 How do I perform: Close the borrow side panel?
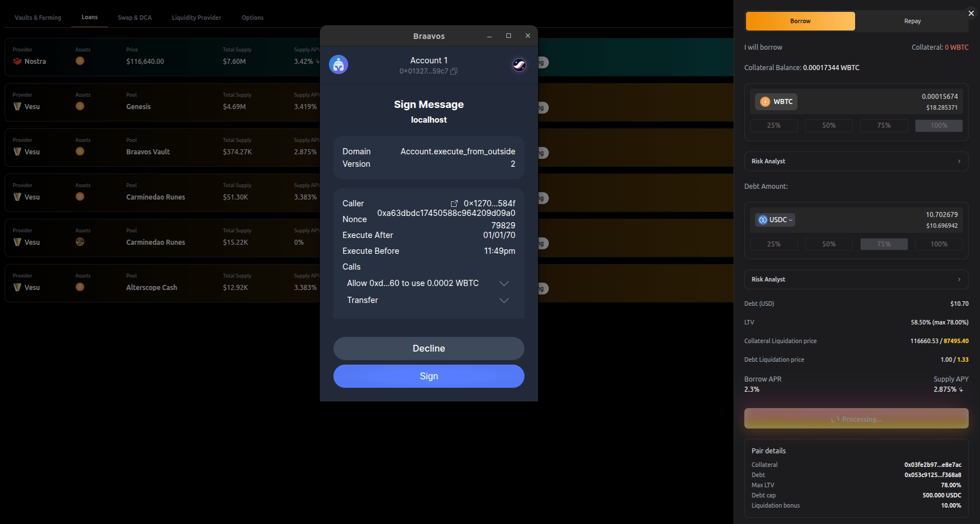971,14
